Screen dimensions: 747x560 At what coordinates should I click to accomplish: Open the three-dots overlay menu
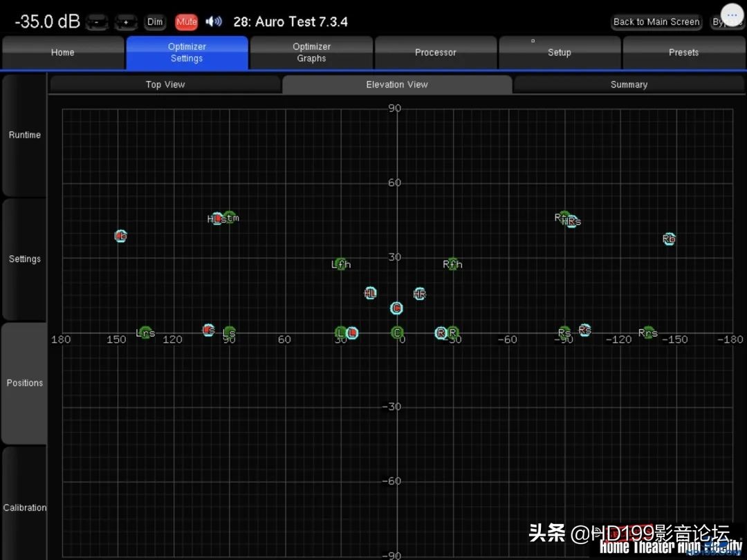click(732, 15)
